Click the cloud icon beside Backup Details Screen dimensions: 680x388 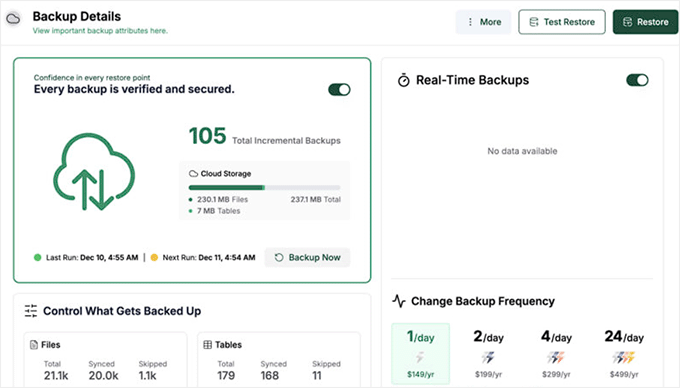pyautogui.click(x=13, y=19)
